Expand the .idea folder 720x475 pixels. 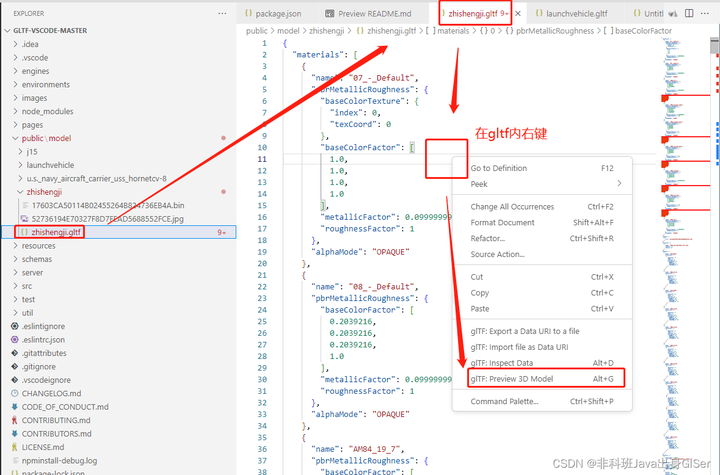(16, 44)
